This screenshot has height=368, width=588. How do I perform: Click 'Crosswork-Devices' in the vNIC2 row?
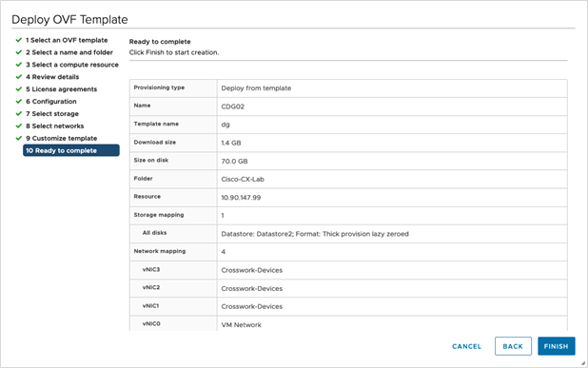click(x=251, y=288)
